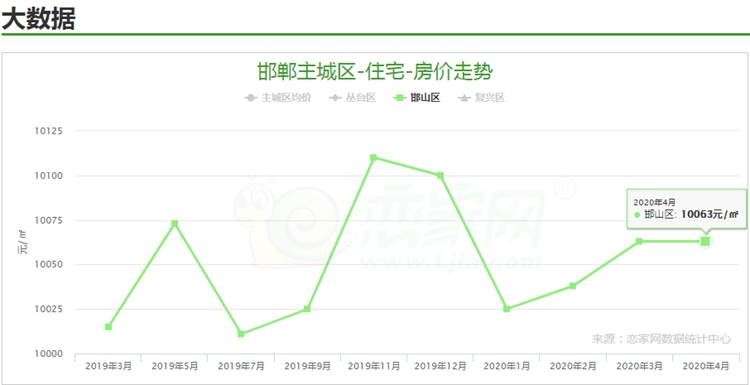Click the 2019年3月 data point marker

[109, 327]
